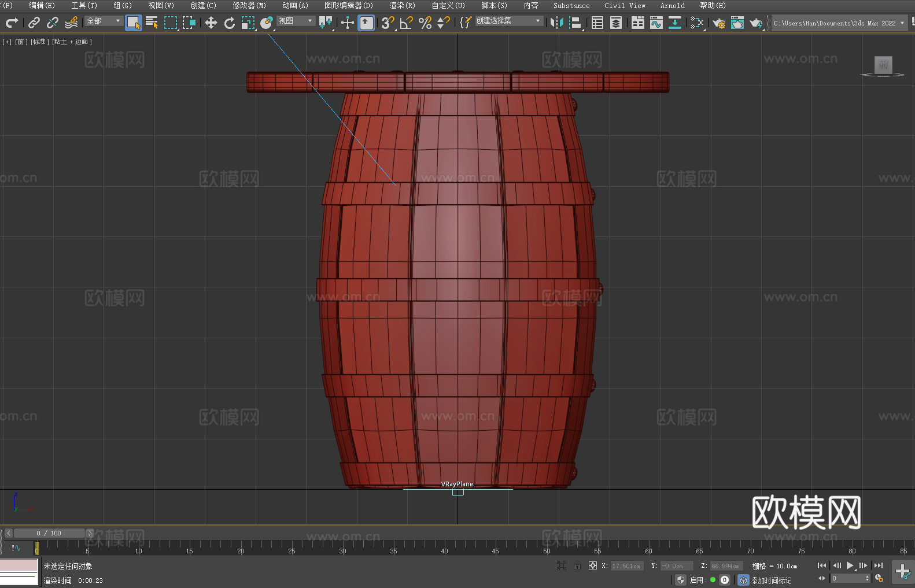Click 添加时间标记 add time tag
915x588 pixels.
click(x=771, y=580)
